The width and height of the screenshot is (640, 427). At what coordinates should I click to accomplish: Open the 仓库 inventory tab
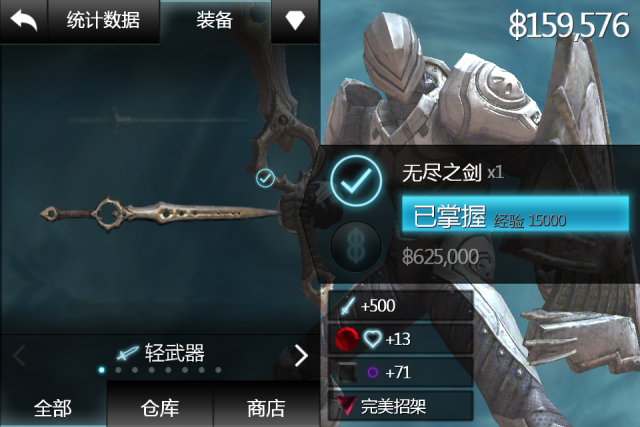click(x=160, y=407)
